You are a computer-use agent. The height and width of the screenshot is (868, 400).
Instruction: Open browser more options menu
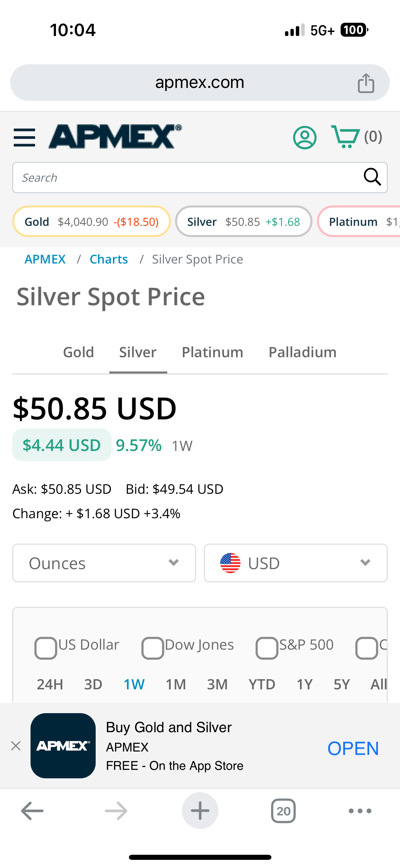click(x=360, y=811)
